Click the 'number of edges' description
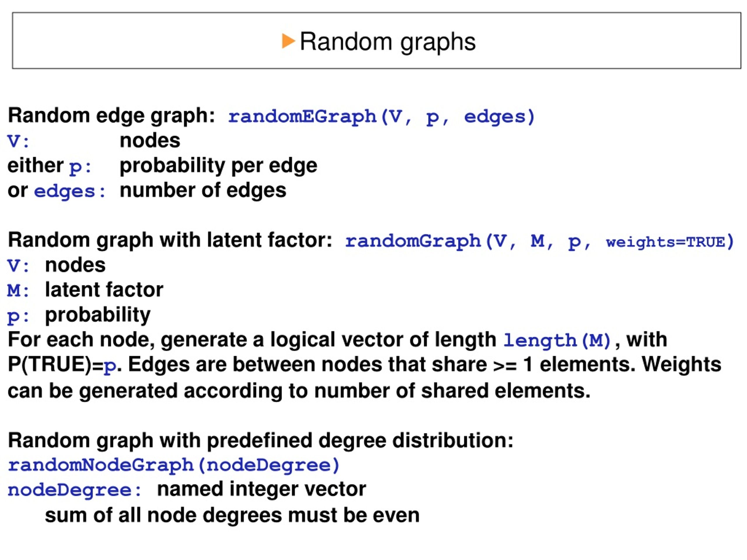This screenshot has width=747, height=560. pyautogui.click(x=203, y=190)
